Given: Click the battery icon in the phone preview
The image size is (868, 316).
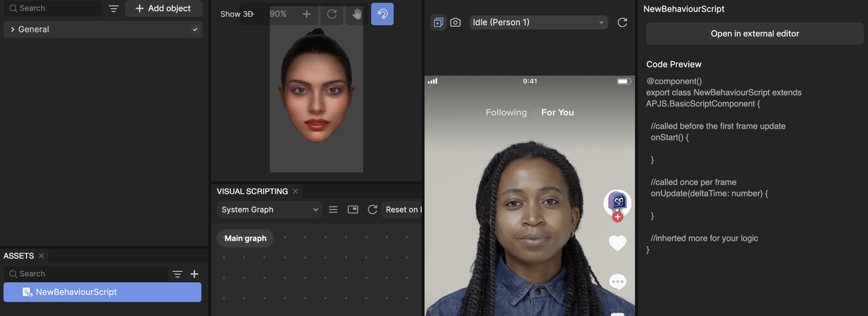Looking at the screenshot, I should (624, 81).
